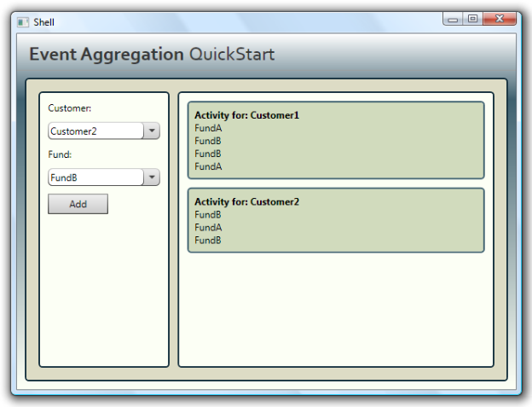This screenshot has width=532, height=407.
Task: Select FundA entry under Customer2
Action: coord(208,228)
